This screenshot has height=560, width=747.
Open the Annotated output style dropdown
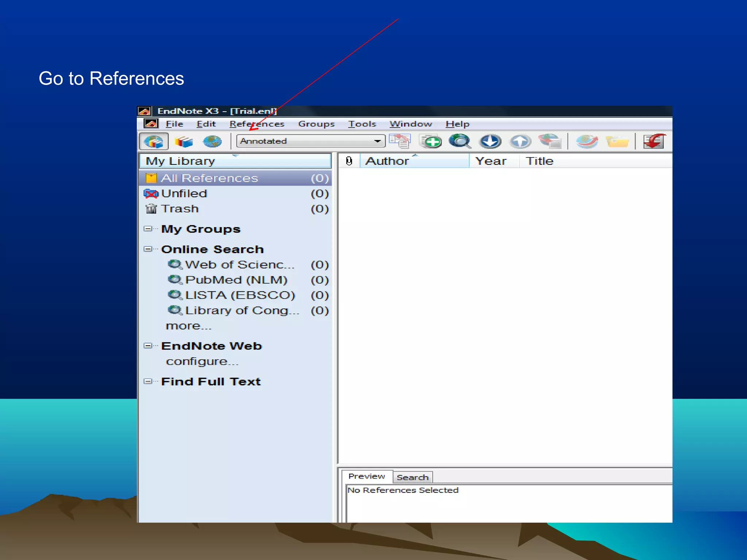coord(378,141)
